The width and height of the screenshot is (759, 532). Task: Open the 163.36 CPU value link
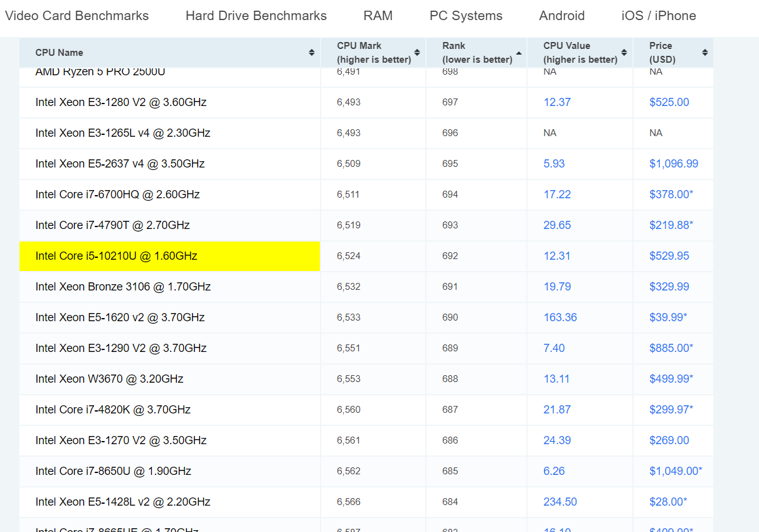(x=560, y=317)
